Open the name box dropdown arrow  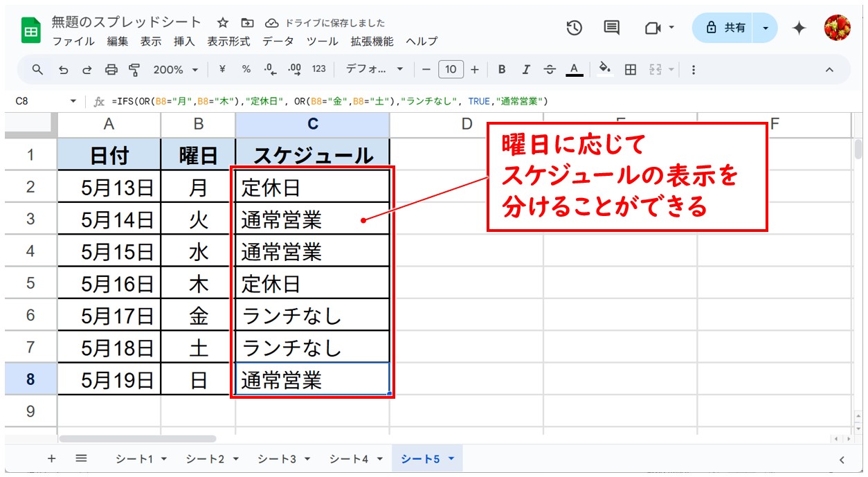(73, 101)
